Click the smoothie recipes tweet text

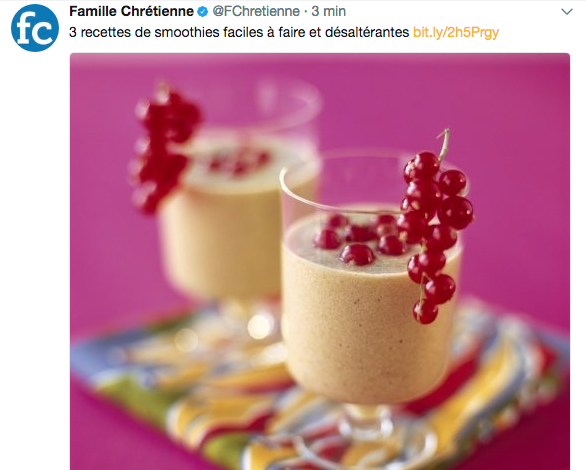coord(239,33)
